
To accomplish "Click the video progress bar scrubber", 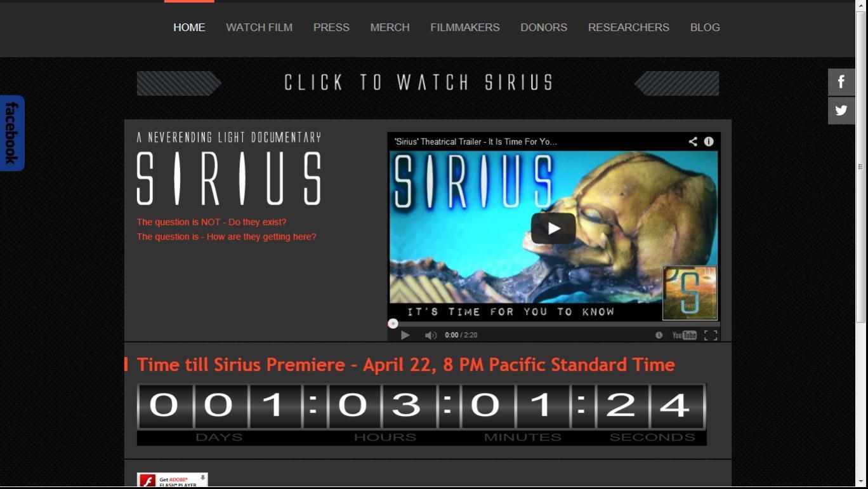I will [393, 323].
